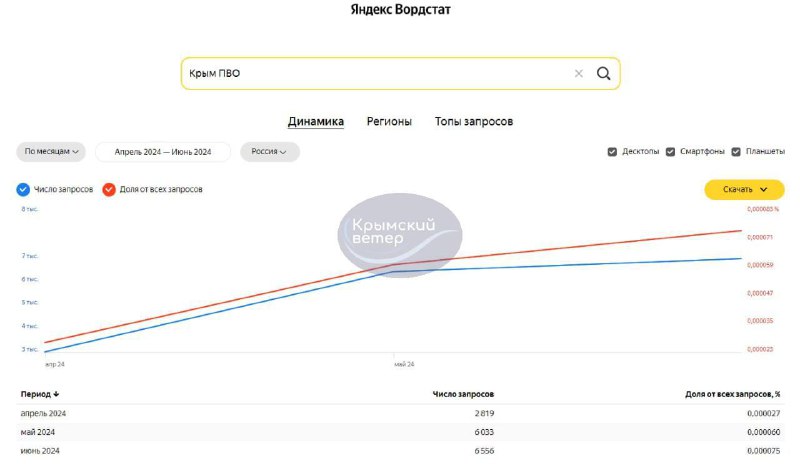Clear the search query with the X icon
This screenshot has height=471, width=800.
point(579,73)
